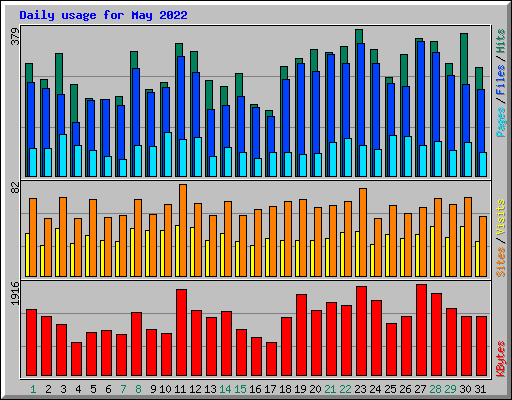Click day 10 on the x-axis
Screen dimensions: 512x400
click(x=165, y=389)
